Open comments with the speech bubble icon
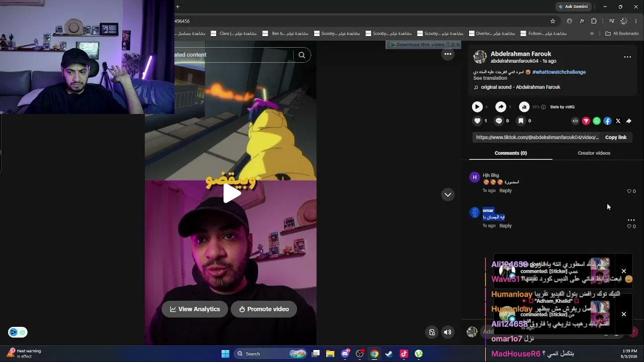The width and height of the screenshot is (644, 362). point(499,121)
